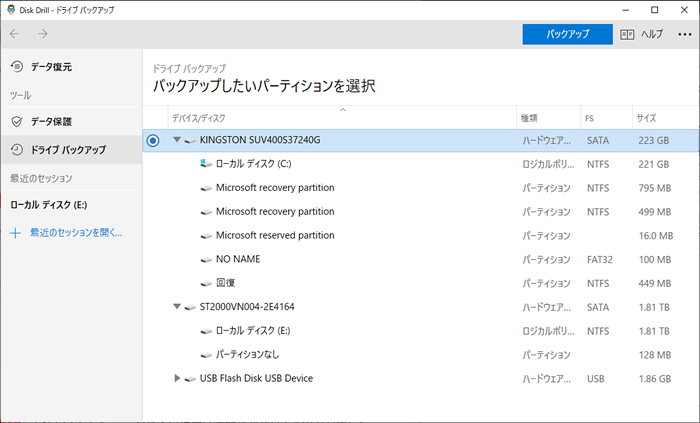The image size is (700, 423).
Task: Select the 795 MB Microsoft recovery partition
Action: [x=421, y=188]
